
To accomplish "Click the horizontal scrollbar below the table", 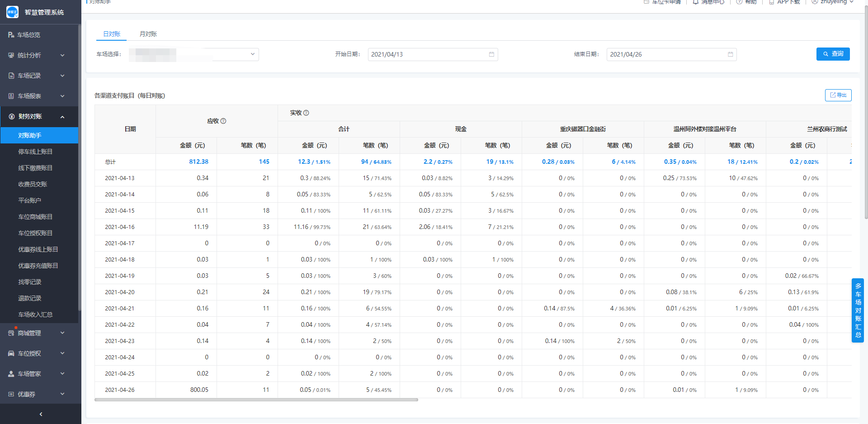I will 256,400.
